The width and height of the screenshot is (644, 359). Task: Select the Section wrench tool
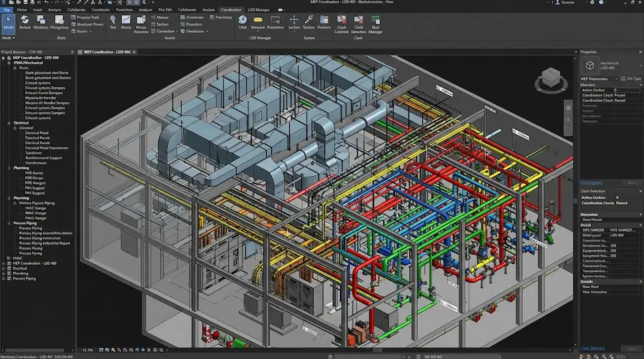tap(309, 23)
